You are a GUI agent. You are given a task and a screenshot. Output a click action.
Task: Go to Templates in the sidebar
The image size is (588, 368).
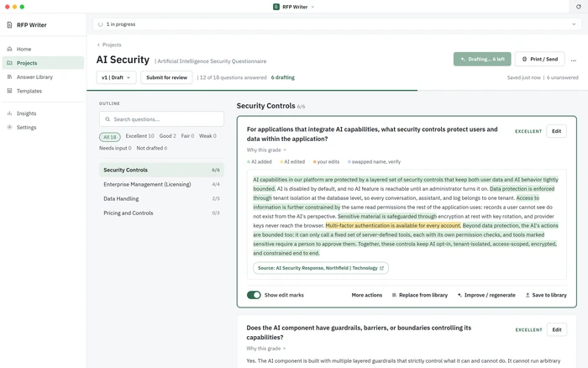coord(43,91)
